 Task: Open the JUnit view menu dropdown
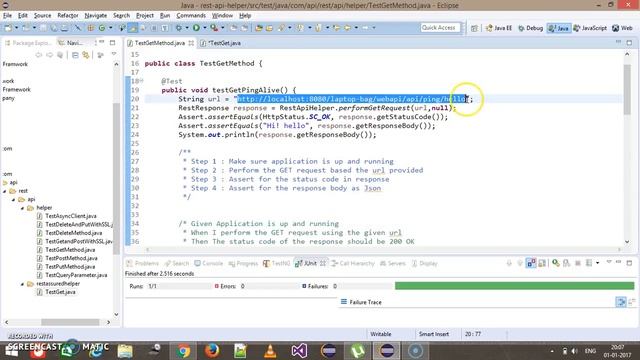[x=609, y=262]
